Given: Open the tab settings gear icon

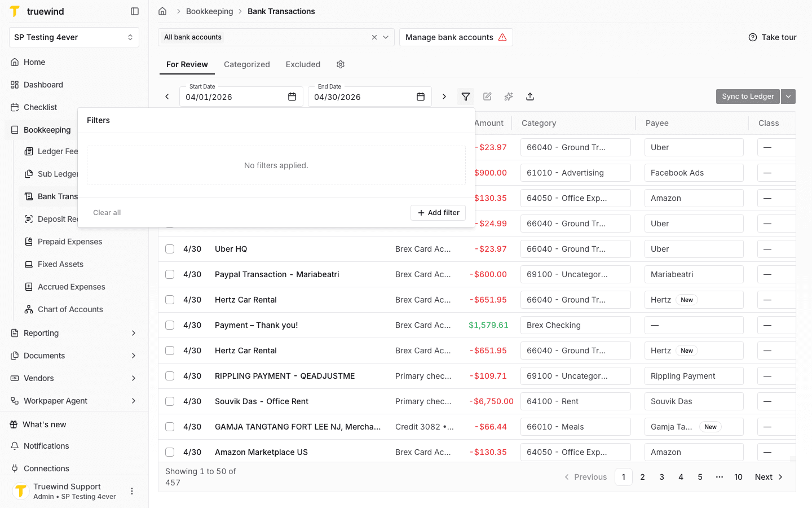Looking at the screenshot, I should 341,64.
